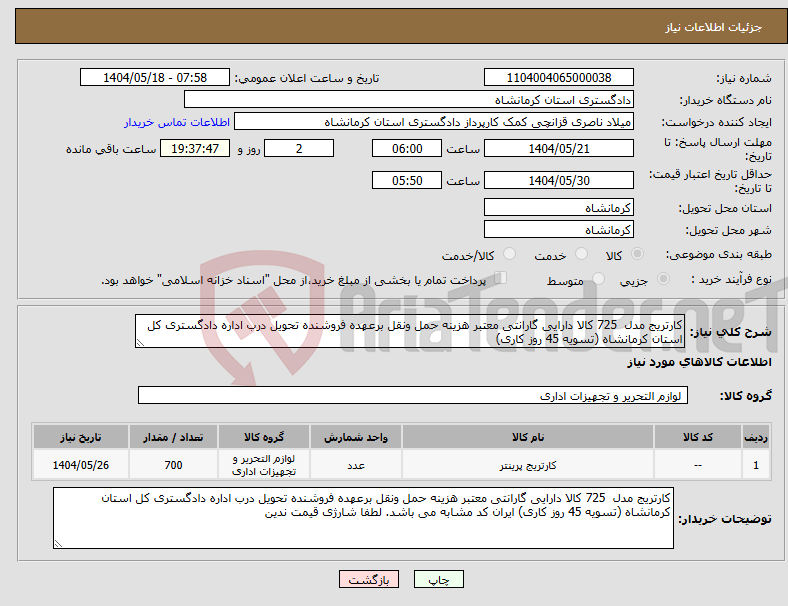
Task: Click the شماره نیاز label
Action: (744, 78)
